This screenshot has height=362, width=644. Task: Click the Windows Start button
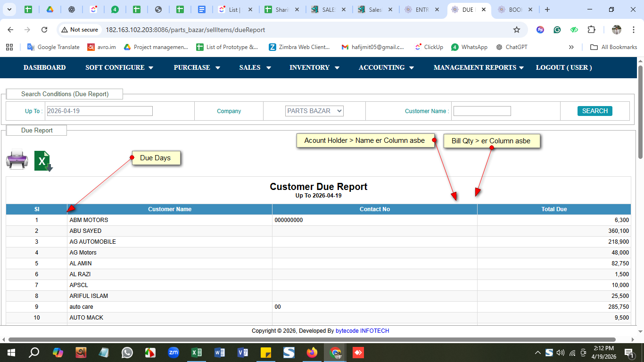[11, 353]
